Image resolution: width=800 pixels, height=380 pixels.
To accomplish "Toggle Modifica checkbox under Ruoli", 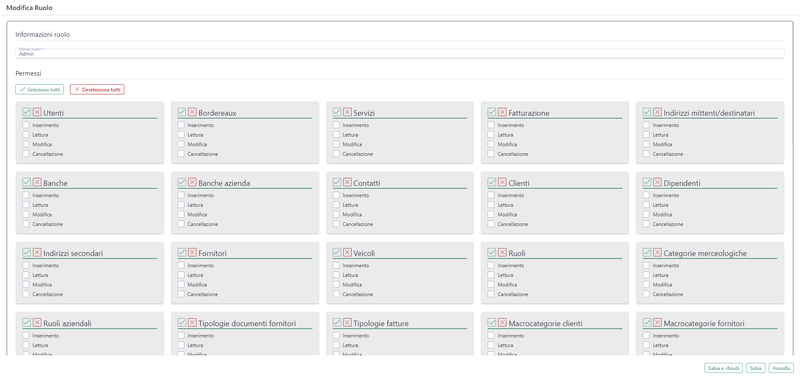I will (491, 285).
